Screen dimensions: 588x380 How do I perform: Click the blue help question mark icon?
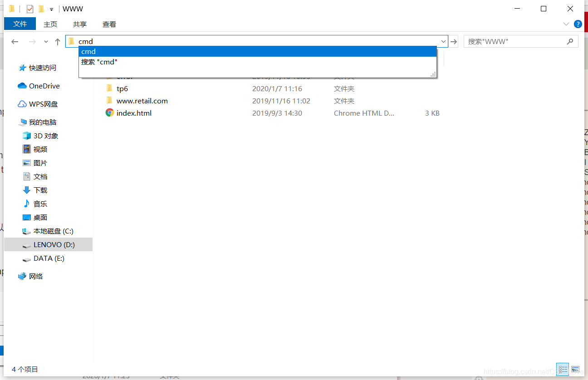[578, 24]
